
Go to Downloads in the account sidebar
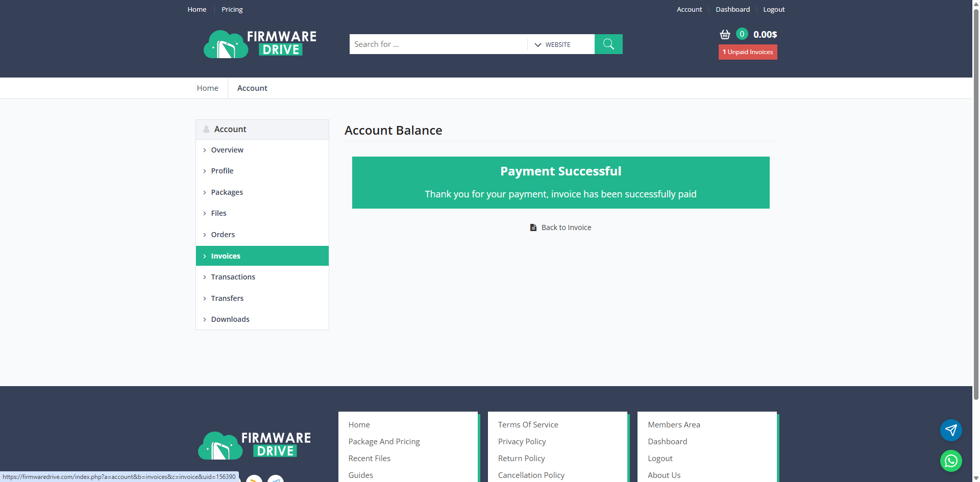[x=230, y=319]
